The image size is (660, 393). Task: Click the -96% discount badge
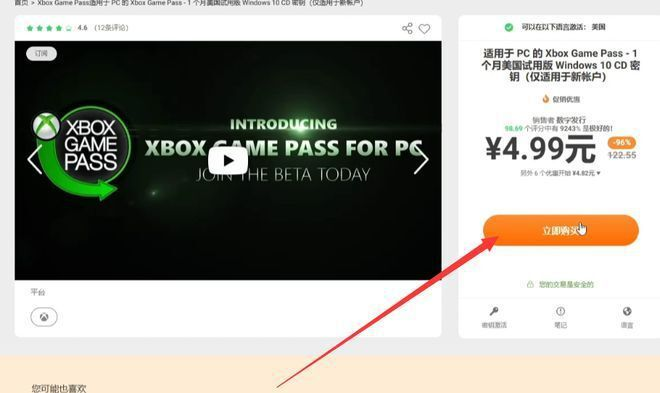pyautogui.click(x=622, y=143)
